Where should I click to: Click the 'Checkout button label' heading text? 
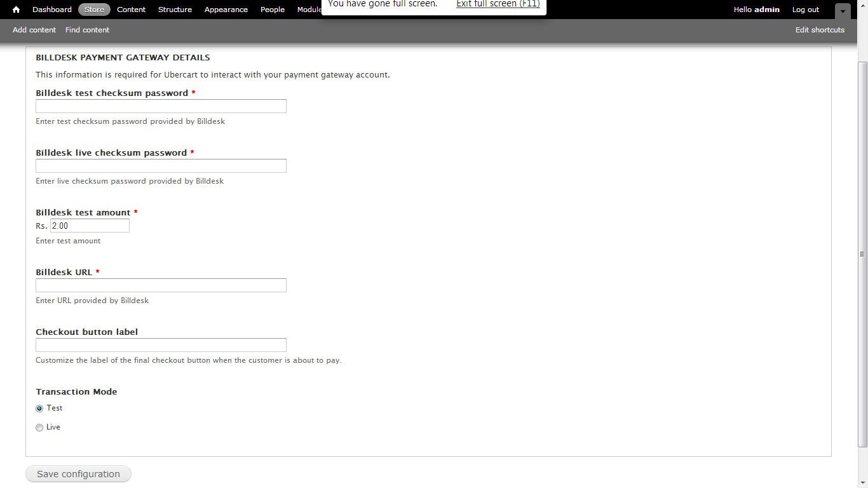[x=86, y=332]
